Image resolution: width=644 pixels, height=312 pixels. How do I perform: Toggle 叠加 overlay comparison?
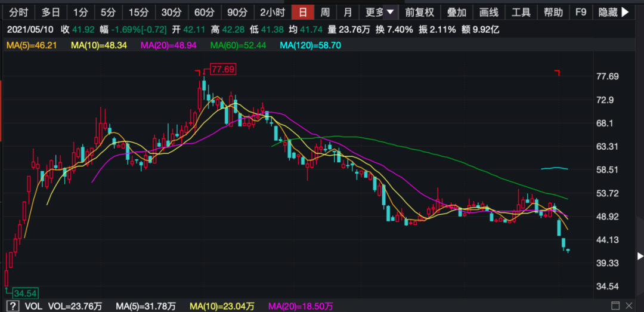(457, 12)
